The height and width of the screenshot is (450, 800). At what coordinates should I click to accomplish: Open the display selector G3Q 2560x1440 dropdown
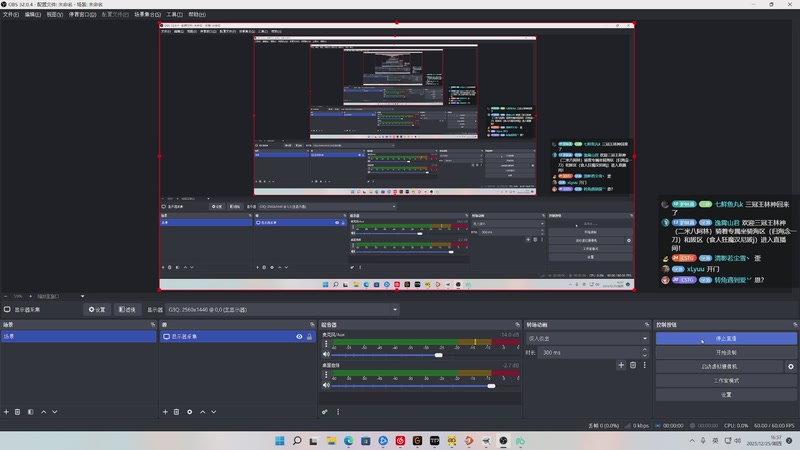point(282,309)
